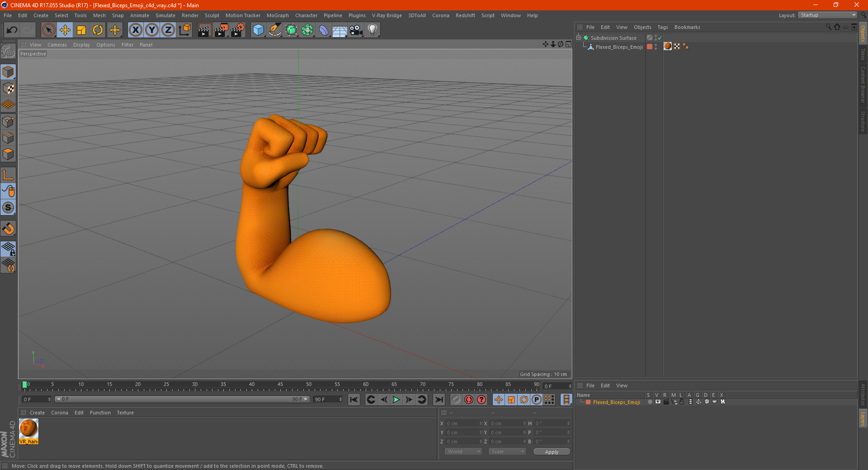The image size is (868, 470).
Task: Switch to Points mode
Action: click(8, 122)
